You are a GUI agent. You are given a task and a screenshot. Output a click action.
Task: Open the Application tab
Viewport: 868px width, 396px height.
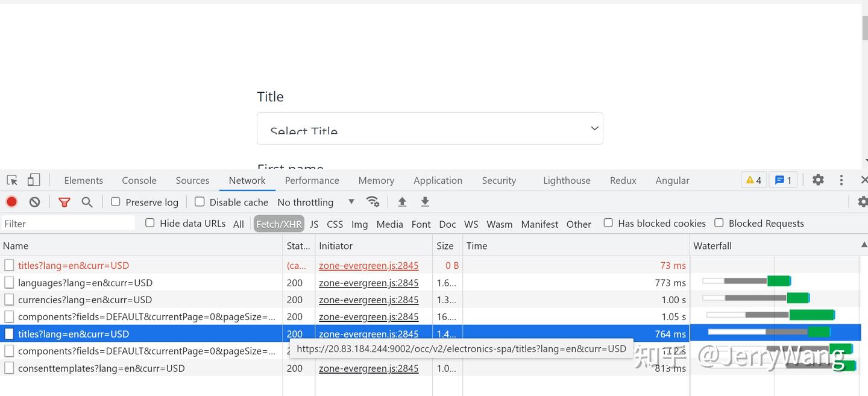438,180
